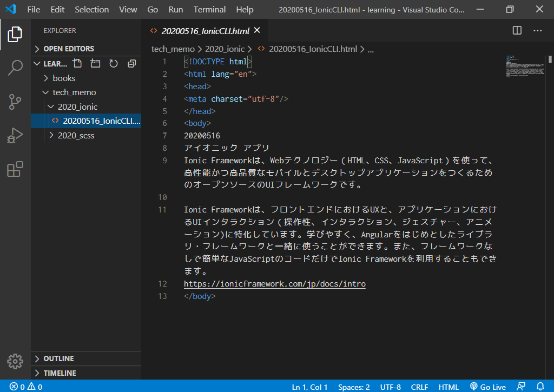Open the Run and Debug view icon
Image resolution: width=554 pixels, height=392 pixels.
[x=15, y=135]
